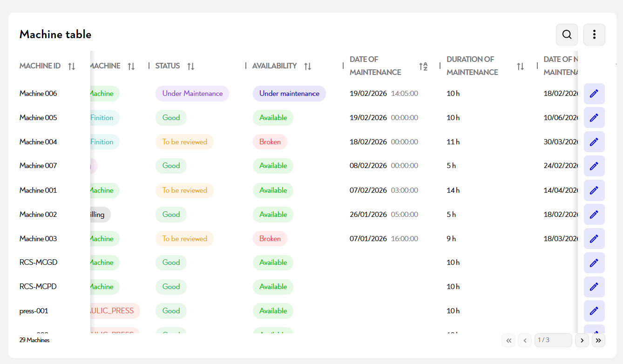This screenshot has height=364, width=623.
Task: Select the RCS-MCGD ID cell
Action: point(38,263)
